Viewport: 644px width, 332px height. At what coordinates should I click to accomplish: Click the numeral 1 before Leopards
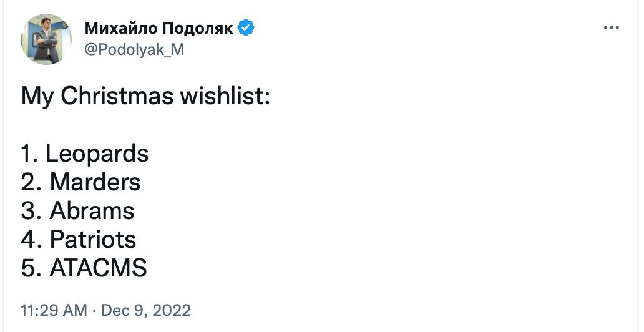tap(26, 154)
